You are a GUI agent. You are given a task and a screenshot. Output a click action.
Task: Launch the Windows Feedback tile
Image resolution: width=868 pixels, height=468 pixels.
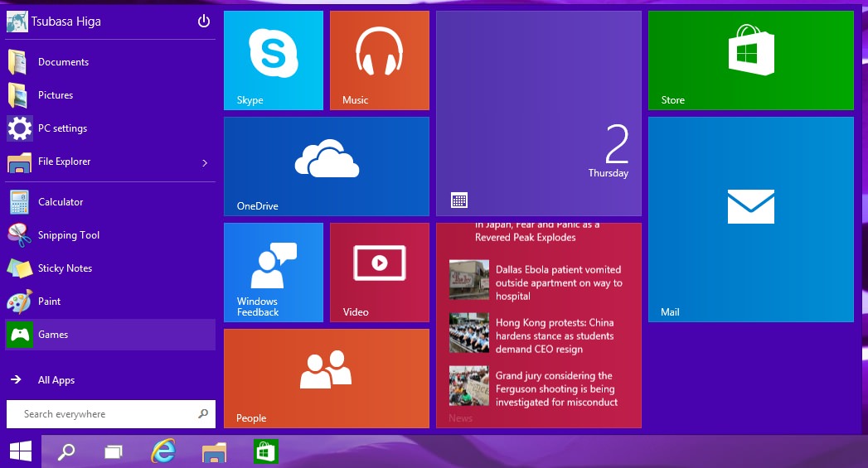tap(274, 273)
